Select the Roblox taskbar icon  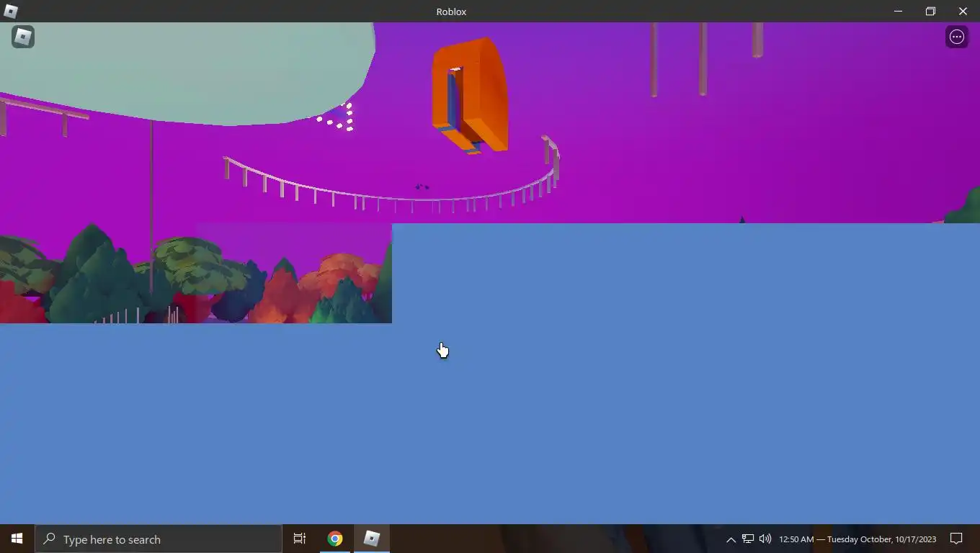(372, 539)
